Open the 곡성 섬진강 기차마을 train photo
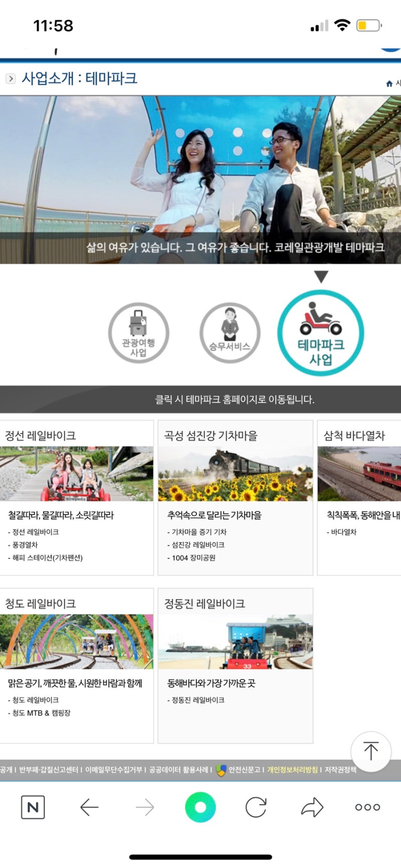This screenshot has height=868, width=401. click(235, 474)
